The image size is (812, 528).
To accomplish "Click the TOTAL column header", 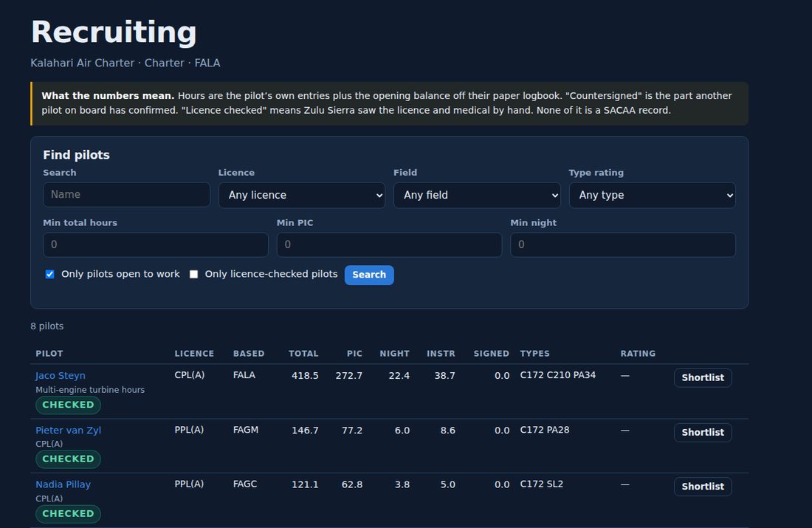I will (x=303, y=354).
